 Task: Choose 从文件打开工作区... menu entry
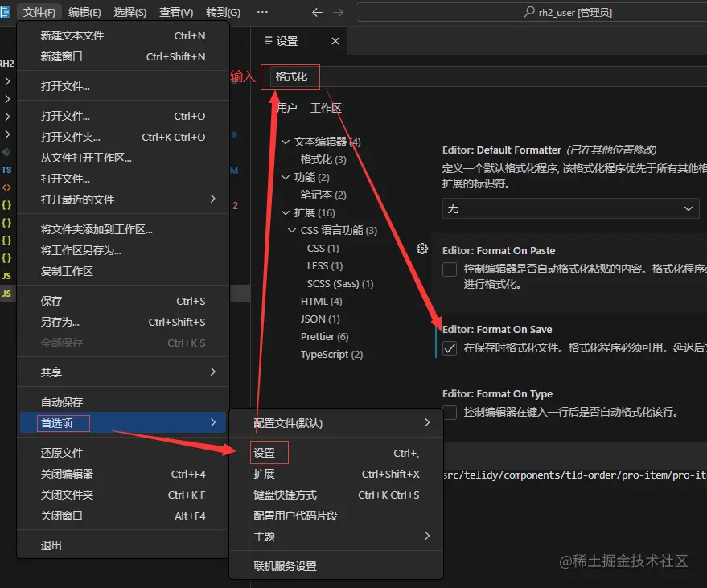click(122, 158)
